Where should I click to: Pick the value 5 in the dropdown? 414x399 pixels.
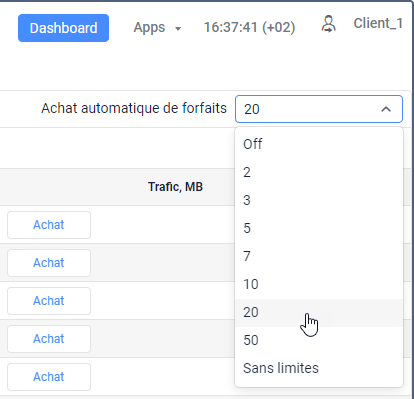(x=319, y=228)
